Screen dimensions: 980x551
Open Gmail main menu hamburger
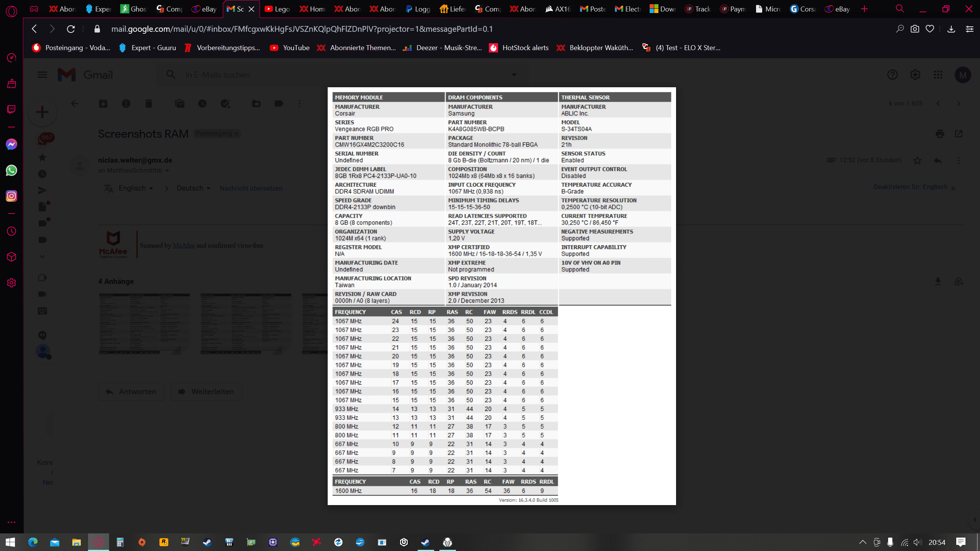pyautogui.click(x=42, y=75)
